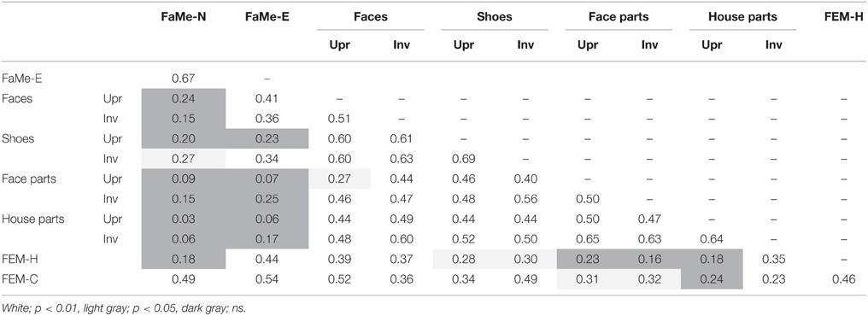The image size is (868, 316).
Task: Click the dark gray 0.03 House parts cell
Action: tap(183, 219)
